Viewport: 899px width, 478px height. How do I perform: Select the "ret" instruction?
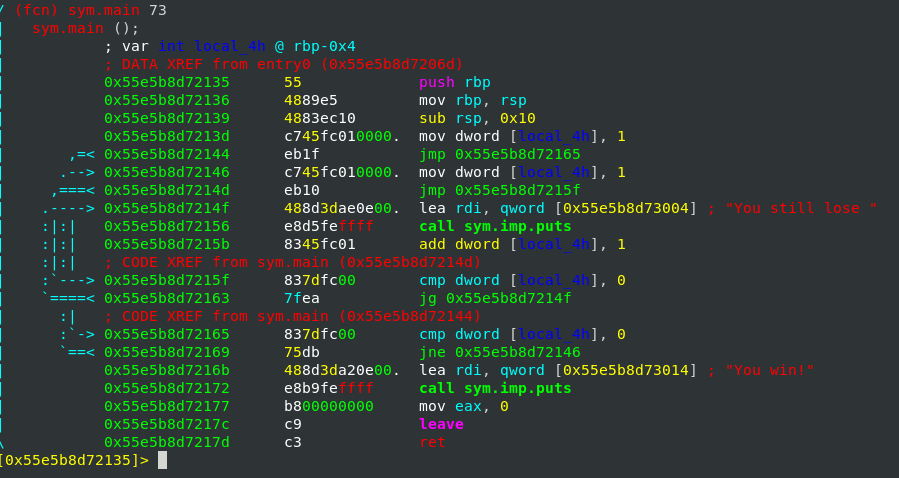[x=432, y=442]
